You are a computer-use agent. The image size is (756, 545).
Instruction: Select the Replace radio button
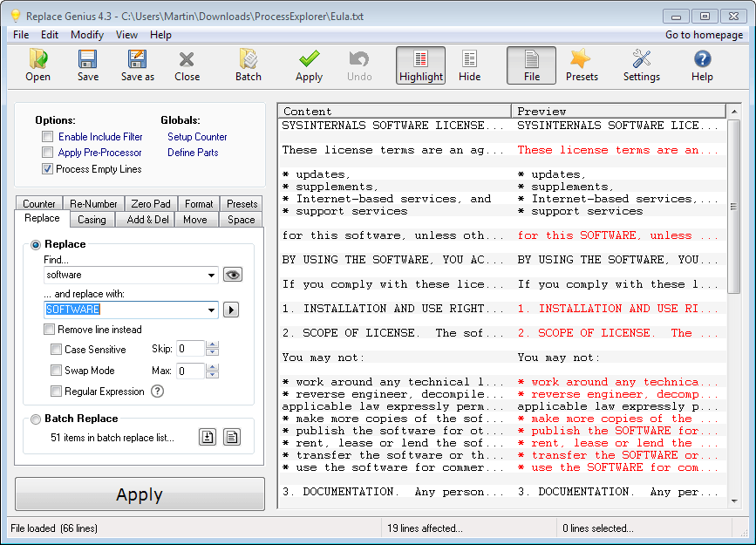[x=36, y=245]
